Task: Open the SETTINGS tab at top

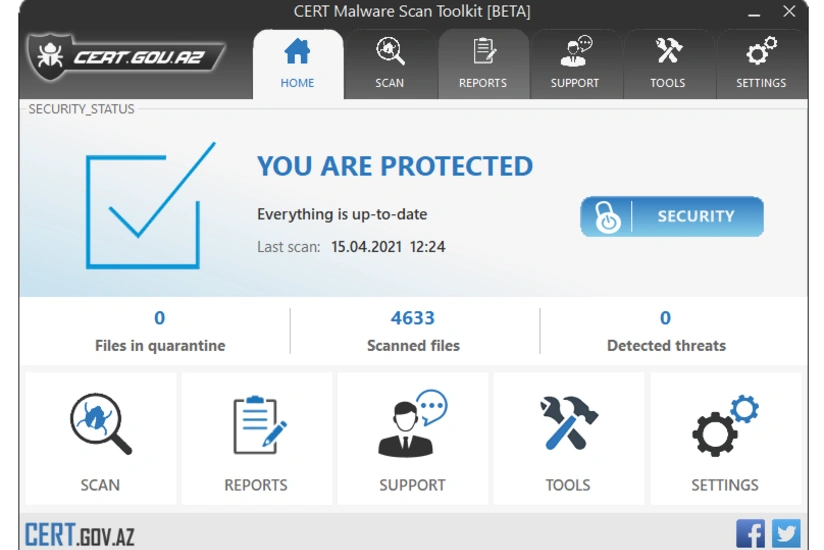Action: [761, 64]
